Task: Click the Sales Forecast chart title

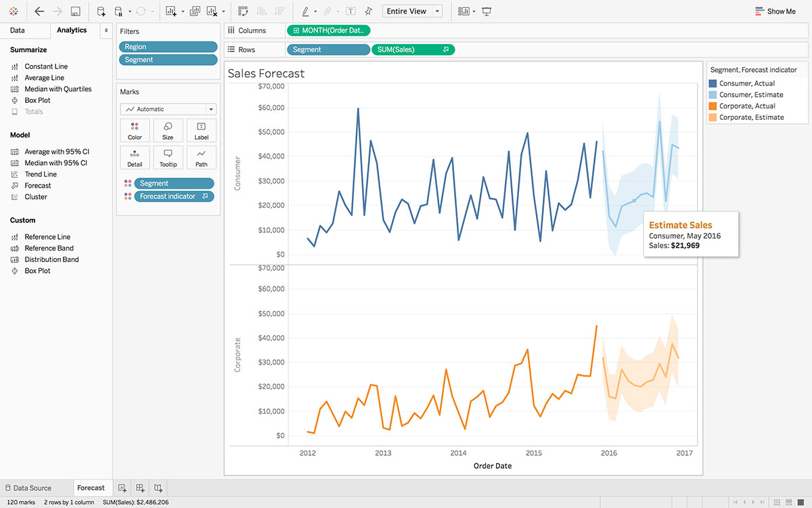Action: point(266,73)
